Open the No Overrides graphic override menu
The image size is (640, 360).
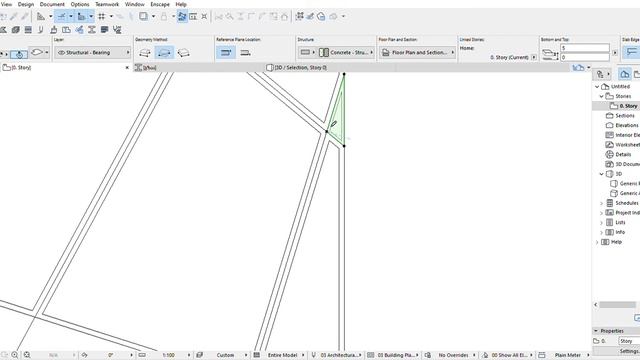[453, 355]
